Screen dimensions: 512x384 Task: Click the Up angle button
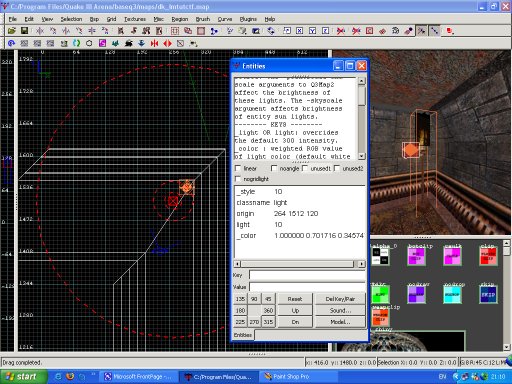(295, 310)
